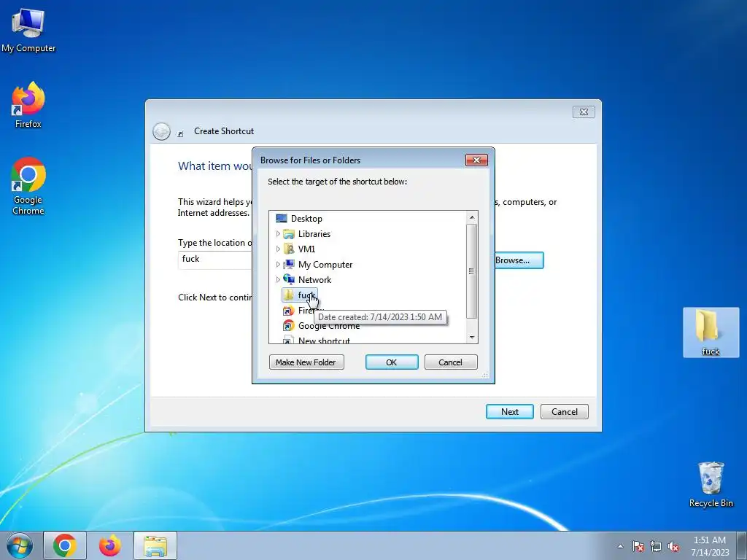Click the scroll down arrow in browse list
This screenshot has width=747, height=560.
pos(472,337)
